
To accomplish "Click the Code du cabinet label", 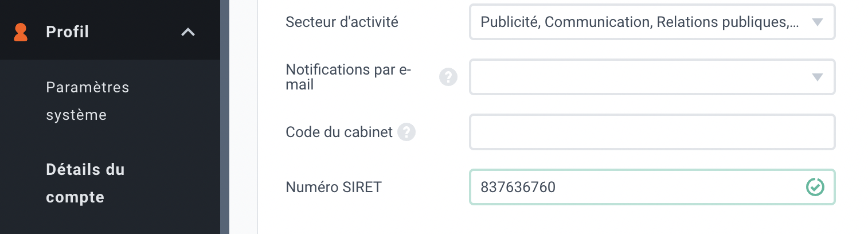I will [x=339, y=132].
